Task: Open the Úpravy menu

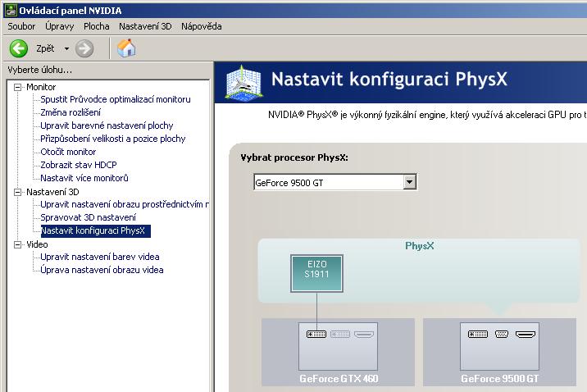Action: click(60, 26)
